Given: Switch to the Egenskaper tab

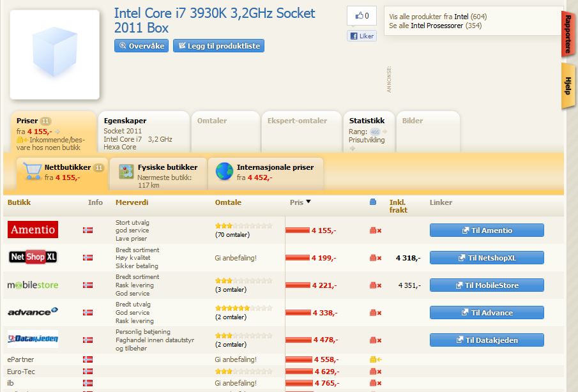Looking at the screenshot, I should click(x=144, y=132).
